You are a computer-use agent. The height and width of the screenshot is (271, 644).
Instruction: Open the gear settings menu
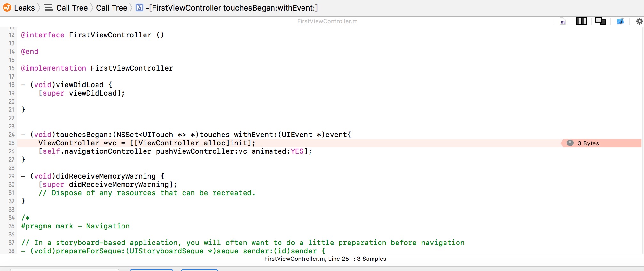(x=639, y=21)
